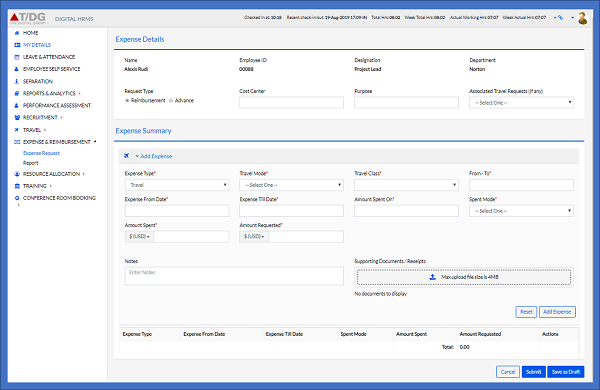The width and height of the screenshot is (600, 390).
Task: Click the Training icon in the sidebar
Action: click(17, 186)
